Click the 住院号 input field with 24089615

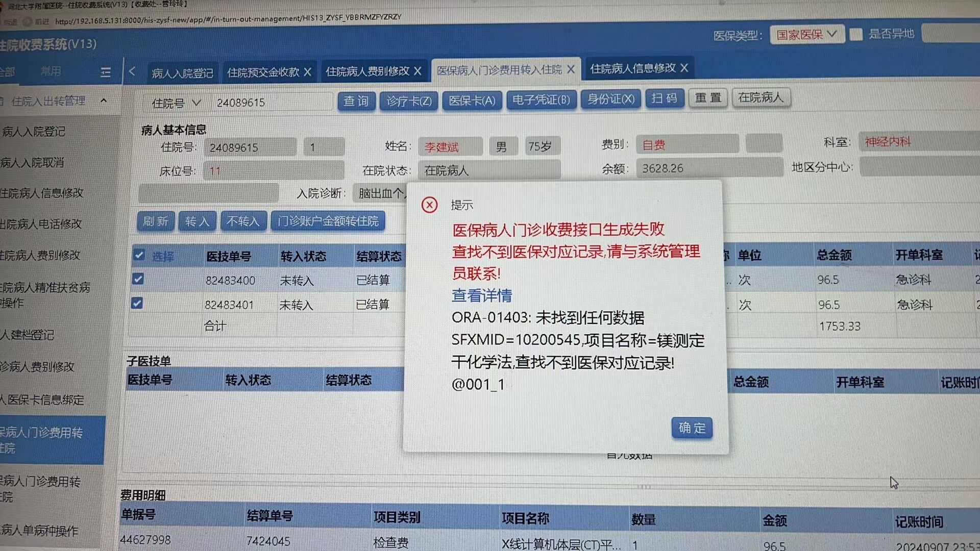click(x=271, y=103)
